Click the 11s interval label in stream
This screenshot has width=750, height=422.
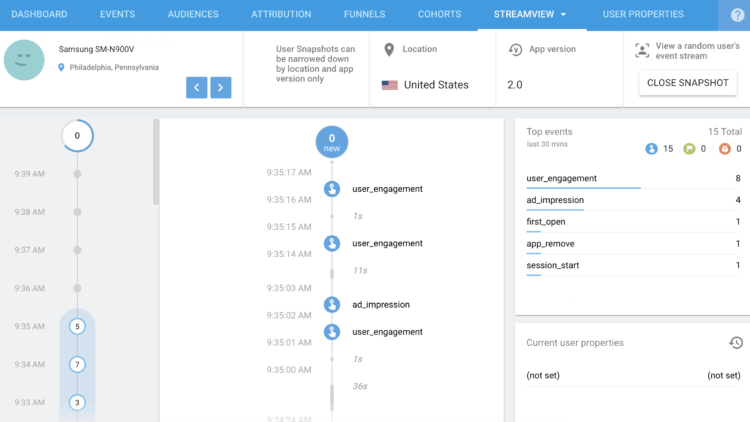click(x=360, y=271)
